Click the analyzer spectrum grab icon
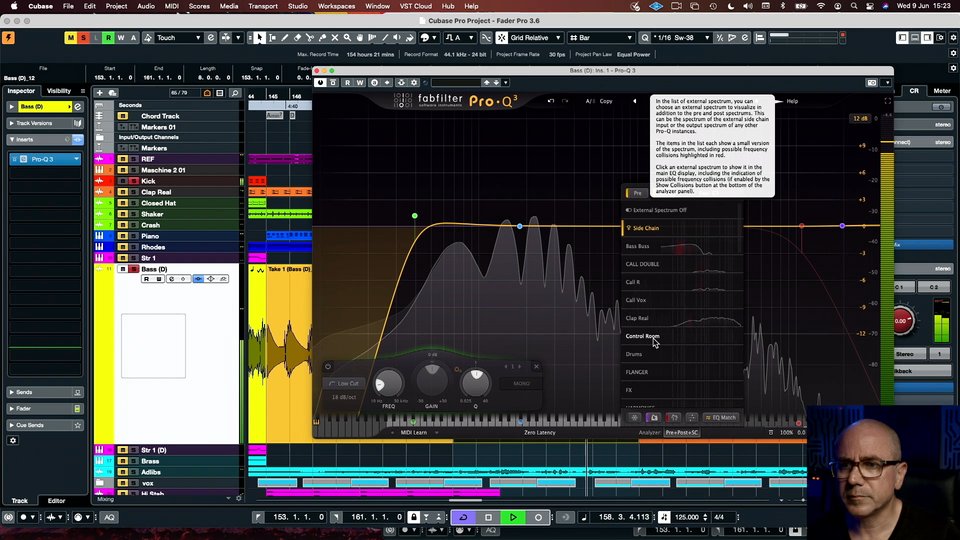The height and width of the screenshot is (540, 960). [654, 418]
